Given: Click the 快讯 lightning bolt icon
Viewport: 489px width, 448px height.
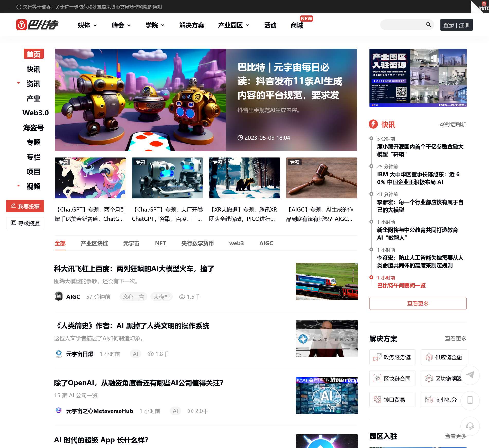Looking at the screenshot, I should pos(373,124).
